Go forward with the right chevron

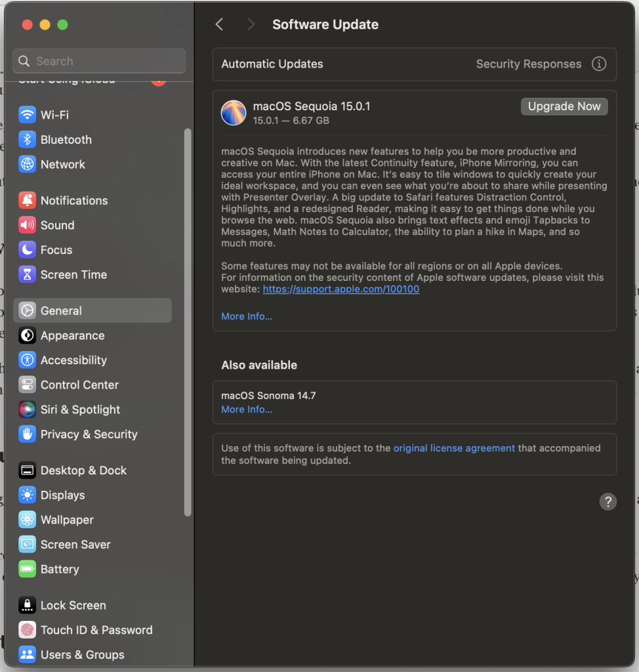point(251,24)
